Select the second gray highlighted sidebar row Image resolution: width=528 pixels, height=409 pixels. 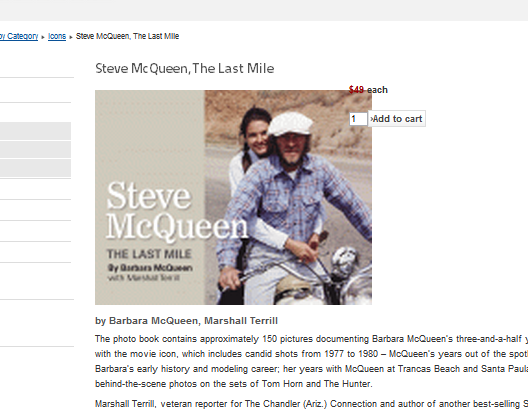(35, 149)
